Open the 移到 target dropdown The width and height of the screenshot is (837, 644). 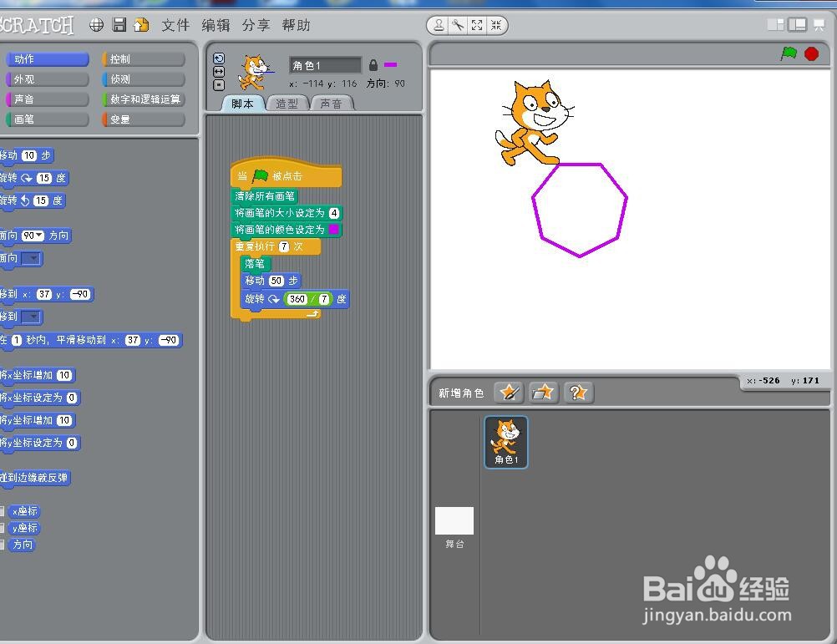30,317
